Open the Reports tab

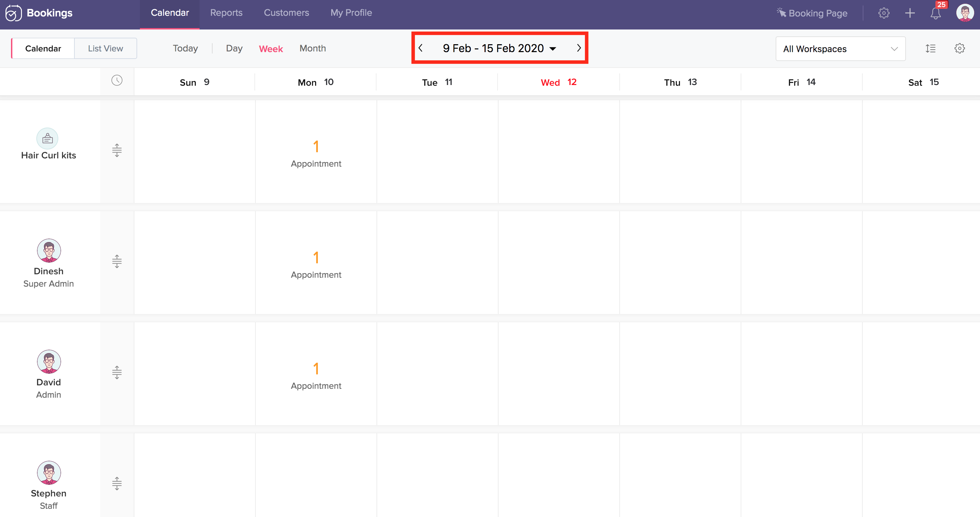point(226,13)
